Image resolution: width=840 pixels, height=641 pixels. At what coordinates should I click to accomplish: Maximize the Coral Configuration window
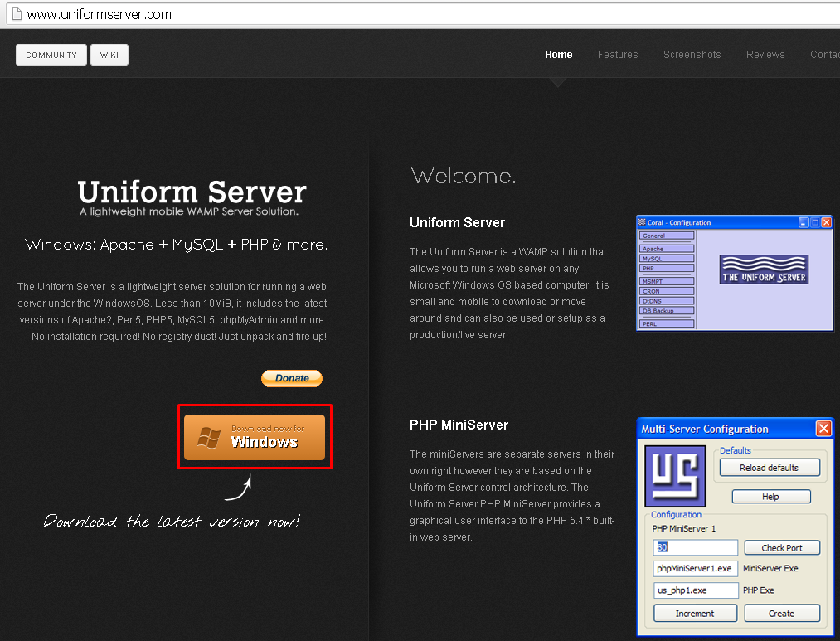[x=815, y=222]
